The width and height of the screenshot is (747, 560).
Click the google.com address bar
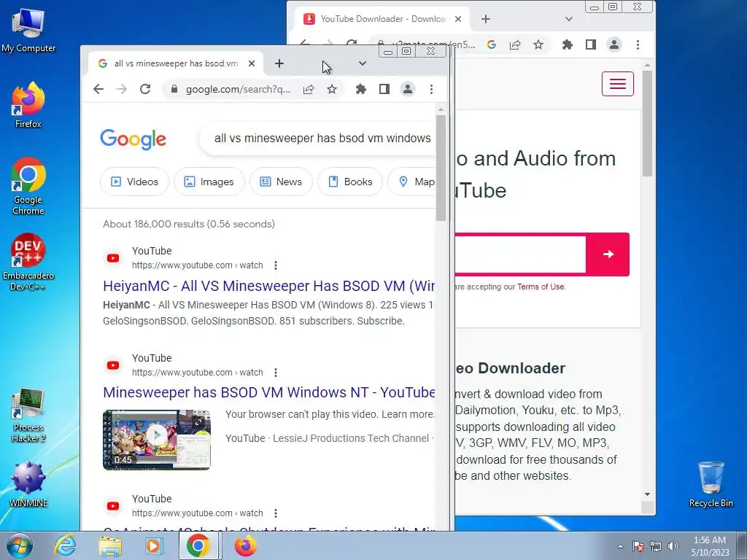click(x=238, y=89)
